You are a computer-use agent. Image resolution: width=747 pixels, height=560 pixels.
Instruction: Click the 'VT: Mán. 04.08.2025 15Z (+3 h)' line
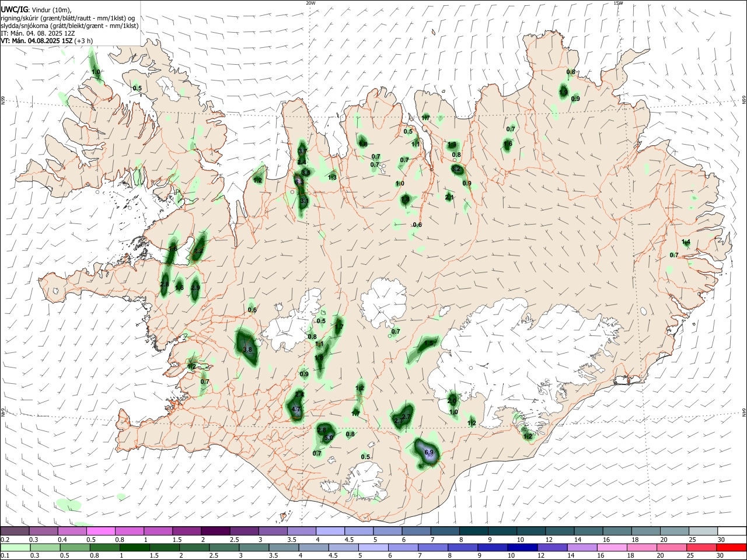[x=47, y=41]
